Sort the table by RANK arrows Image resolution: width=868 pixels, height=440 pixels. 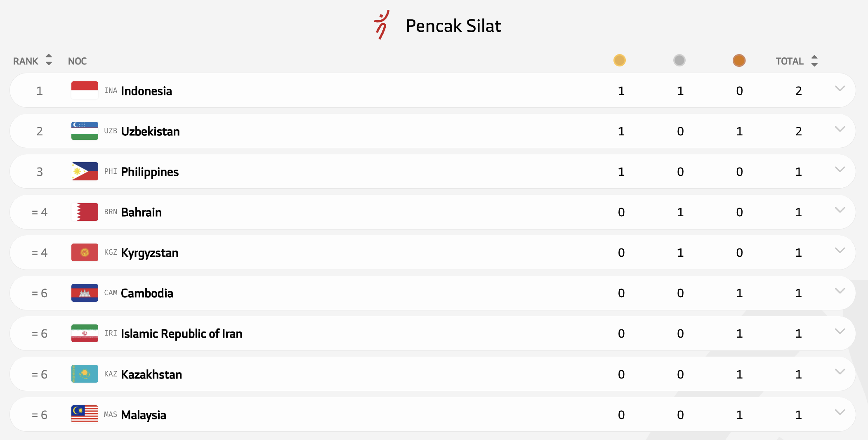pyautogui.click(x=49, y=60)
